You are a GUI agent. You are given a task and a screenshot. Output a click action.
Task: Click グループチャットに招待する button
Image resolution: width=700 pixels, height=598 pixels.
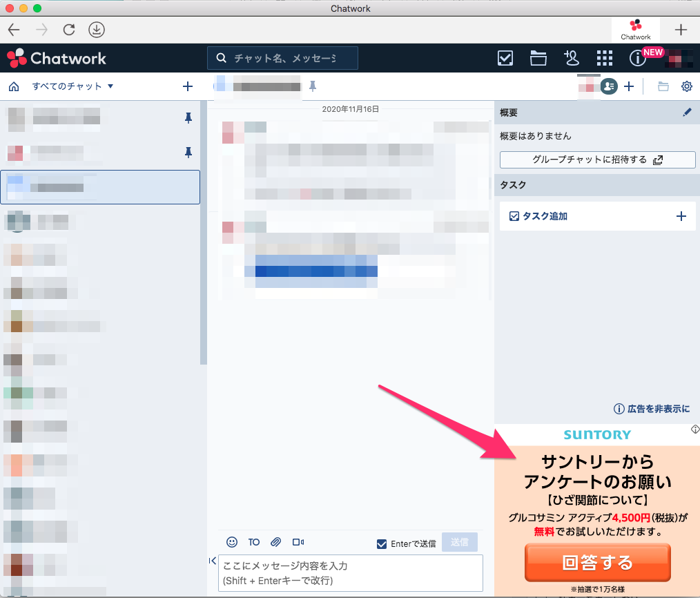pyautogui.click(x=597, y=160)
